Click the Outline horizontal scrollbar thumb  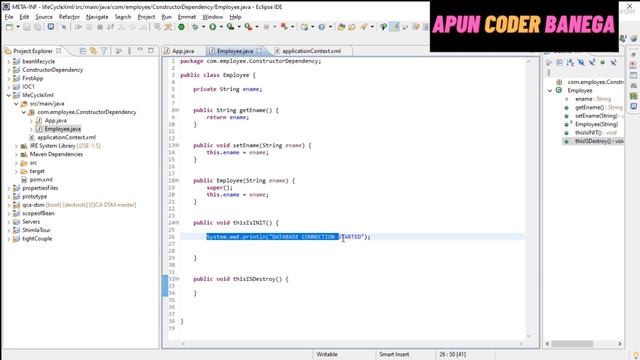tap(572, 344)
